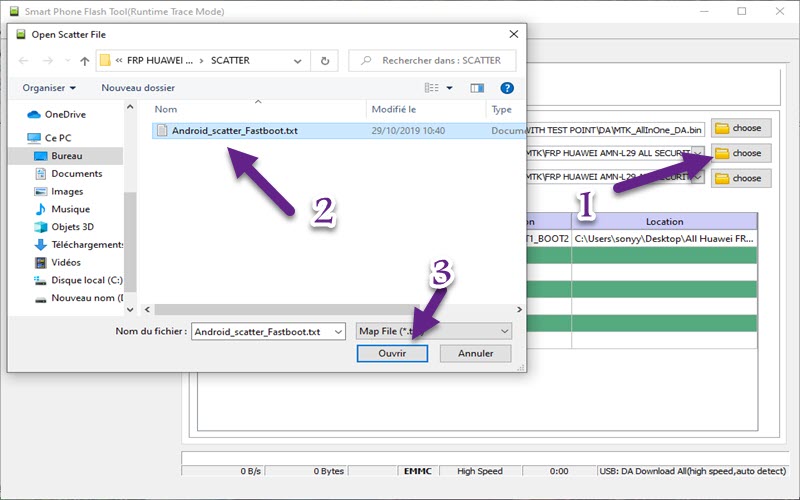Select Disque local (C:) drive
Screen dimensions: 800x500
[x=87, y=280]
